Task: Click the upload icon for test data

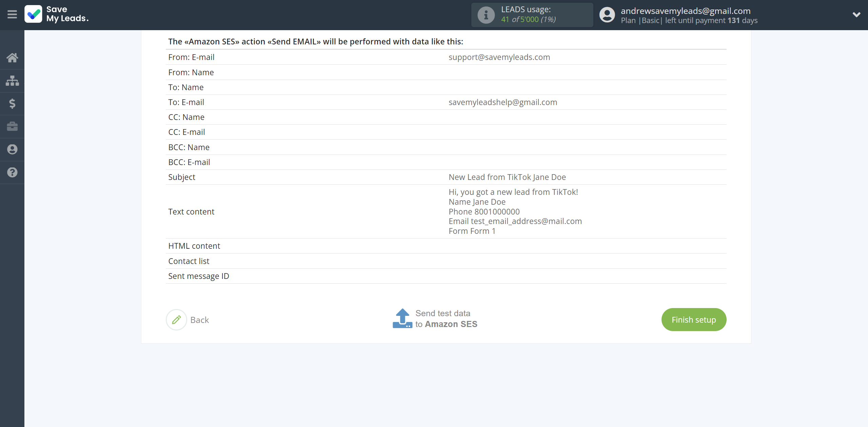Action: pos(402,318)
